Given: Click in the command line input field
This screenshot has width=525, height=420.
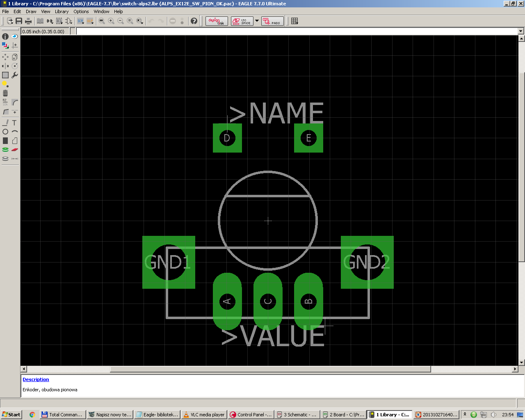Looking at the screenshot, I should [297, 31].
